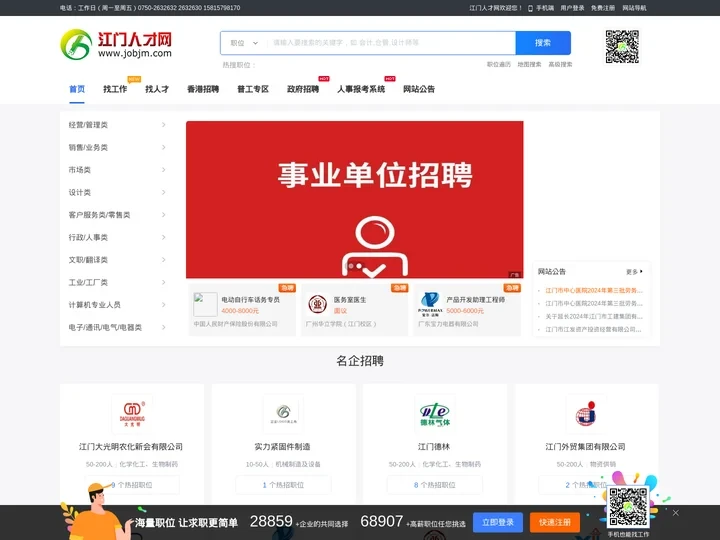Open the orange 江门市中心医院2024年第三批 announcement
720x540 pixels.
(594, 291)
